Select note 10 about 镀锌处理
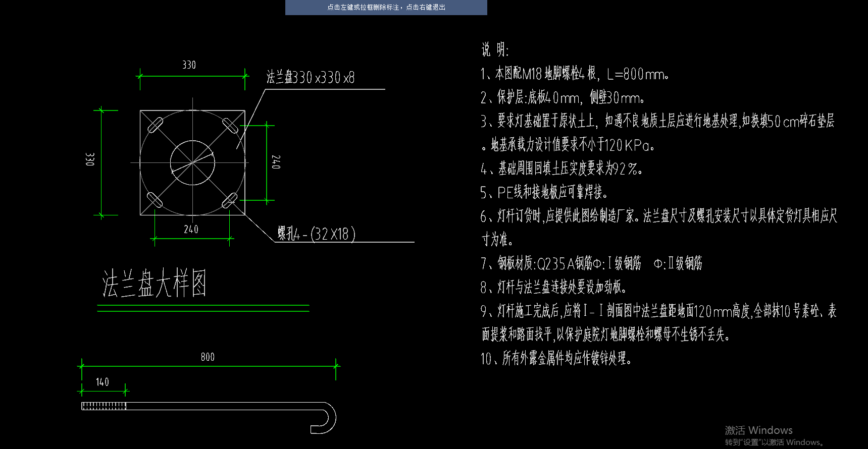The width and height of the screenshot is (868, 449). coord(556,358)
